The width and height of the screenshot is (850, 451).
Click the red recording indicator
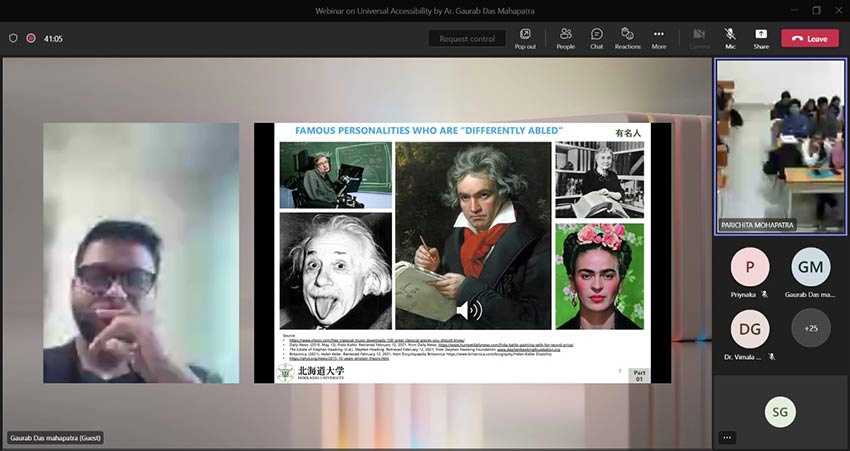click(31, 38)
